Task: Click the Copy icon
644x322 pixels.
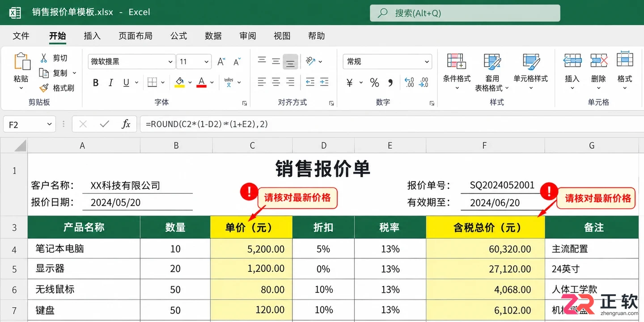Action: pyautogui.click(x=44, y=73)
